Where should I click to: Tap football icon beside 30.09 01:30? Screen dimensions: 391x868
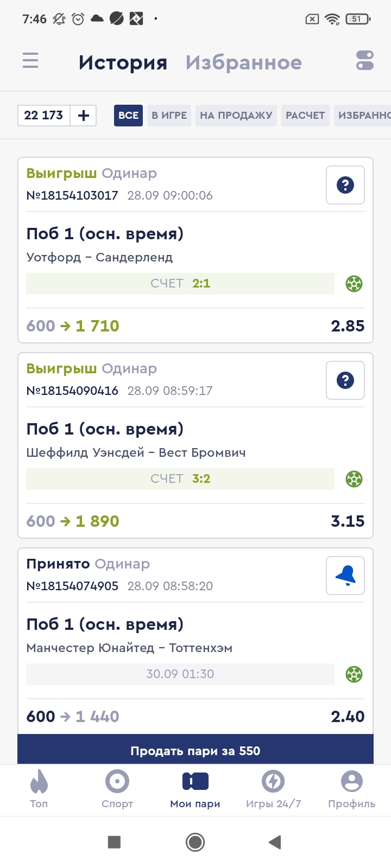[x=354, y=674]
